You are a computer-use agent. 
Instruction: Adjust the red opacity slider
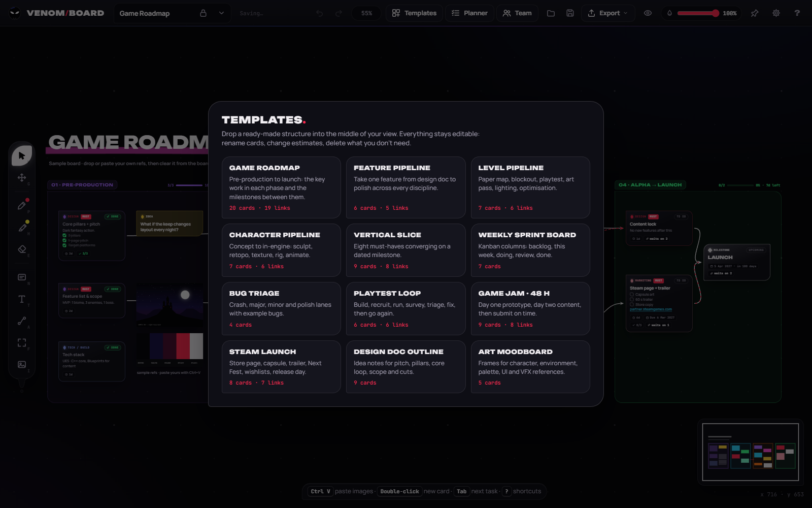(x=698, y=13)
